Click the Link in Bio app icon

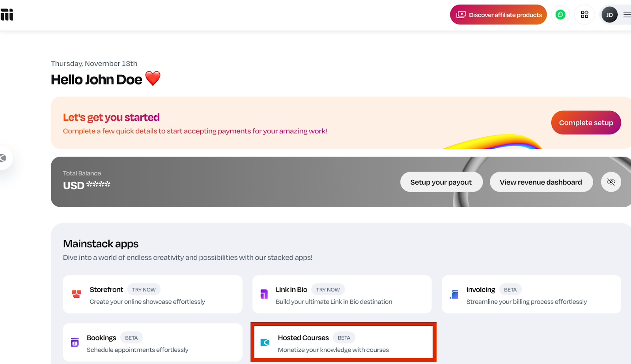click(x=264, y=294)
